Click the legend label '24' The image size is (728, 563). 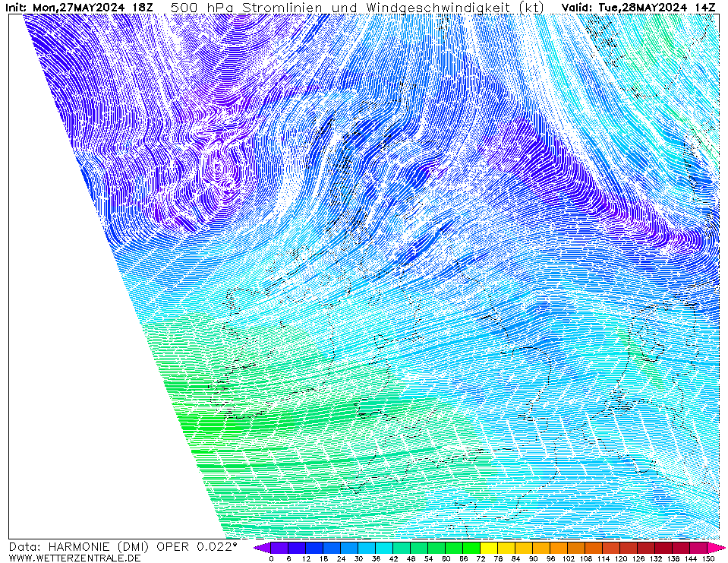click(x=341, y=558)
